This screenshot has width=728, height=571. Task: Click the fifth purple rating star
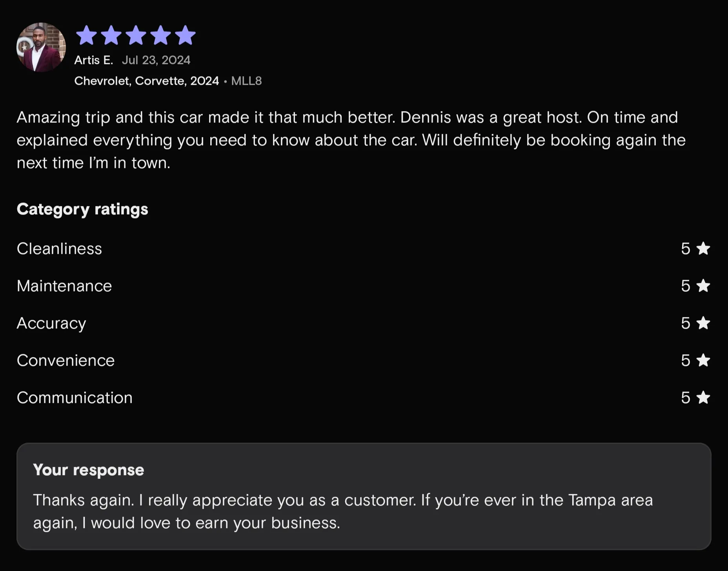[x=186, y=35]
